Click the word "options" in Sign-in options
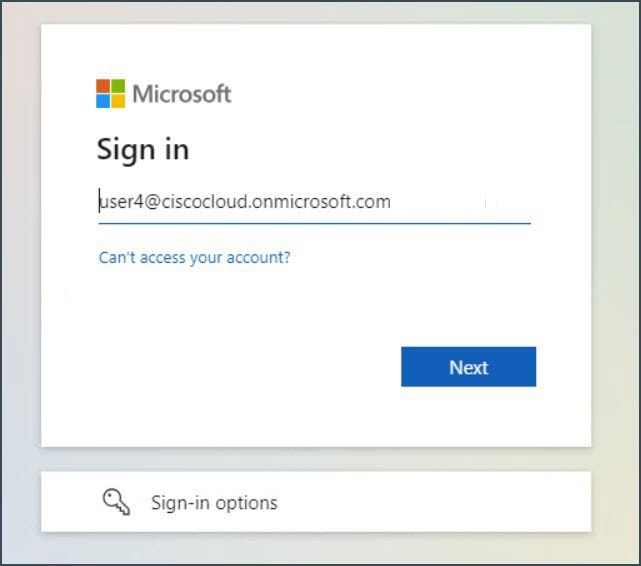This screenshot has height=566, width=641. pos(247,503)
